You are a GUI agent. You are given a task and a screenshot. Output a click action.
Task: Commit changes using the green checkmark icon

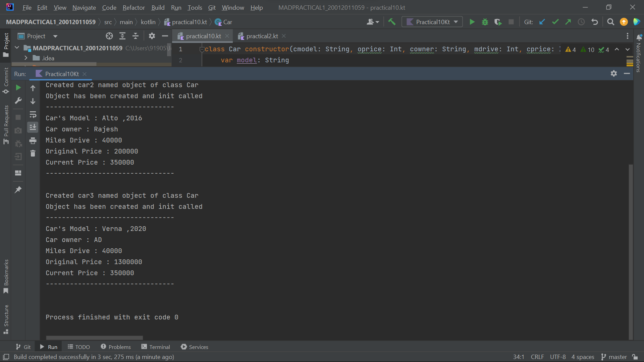pos(555,22)
